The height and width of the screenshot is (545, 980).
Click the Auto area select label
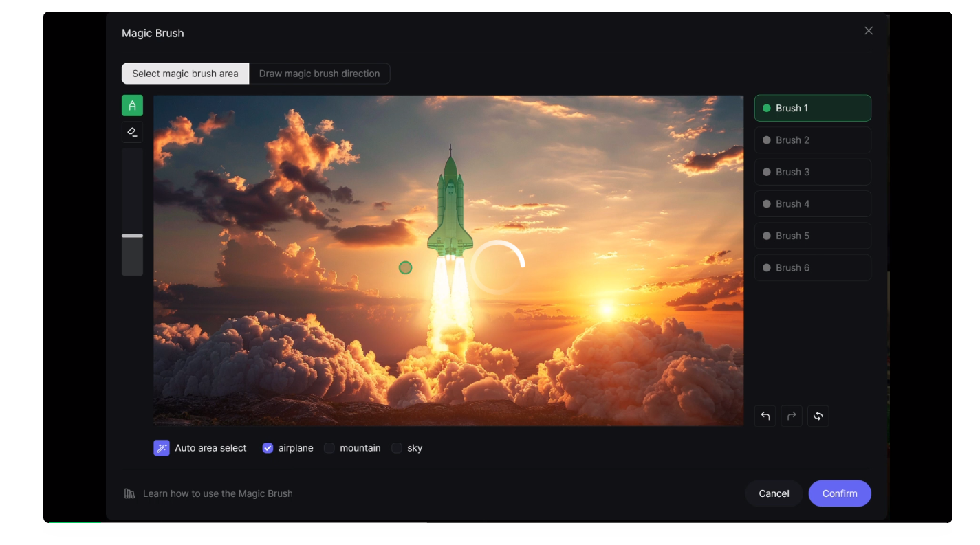point(210,448)
